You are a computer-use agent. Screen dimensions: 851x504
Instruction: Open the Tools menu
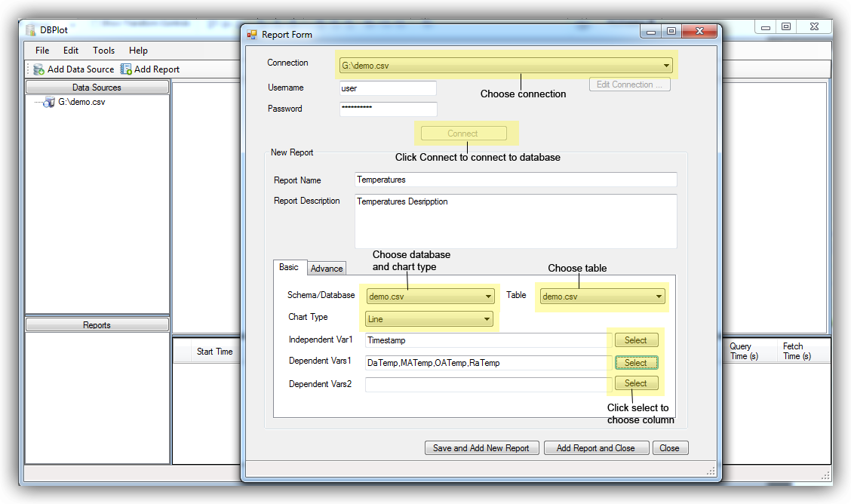[x=103, y=51]
